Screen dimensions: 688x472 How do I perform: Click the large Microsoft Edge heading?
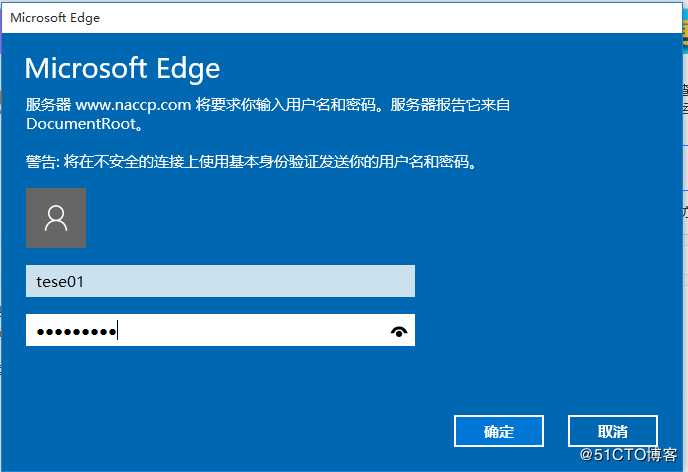(x=122, y=68)
